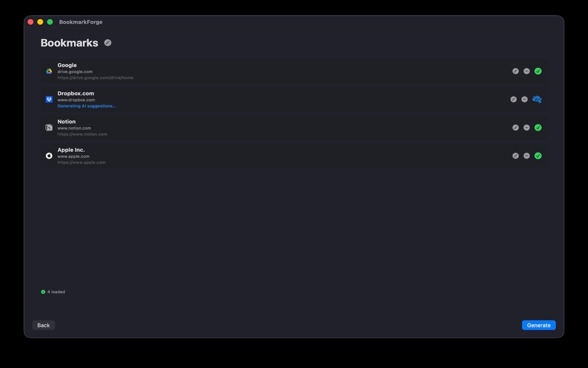The image size is (588, 368).
Task: Remove the Dropbox.com bookmark
Action: click(524, 99)
